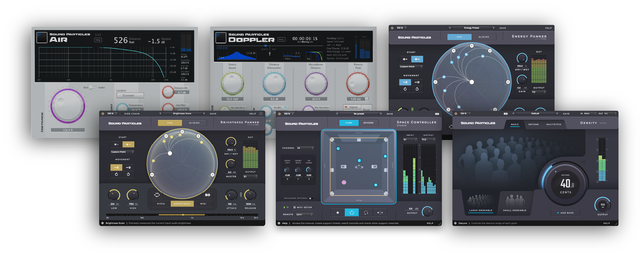The image size is (644, 257).
Task: Enable ADVANCED OPTIONS switch in Space Controller
Action: 311,198
